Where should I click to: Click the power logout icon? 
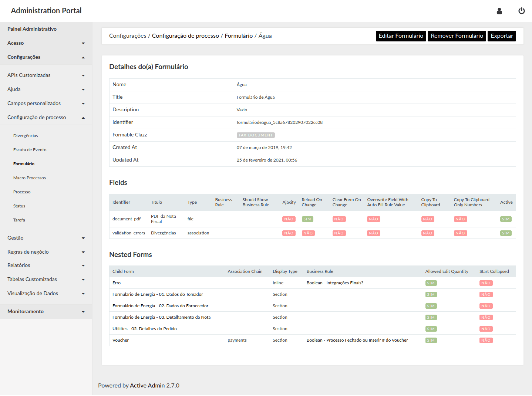point(521,11)
